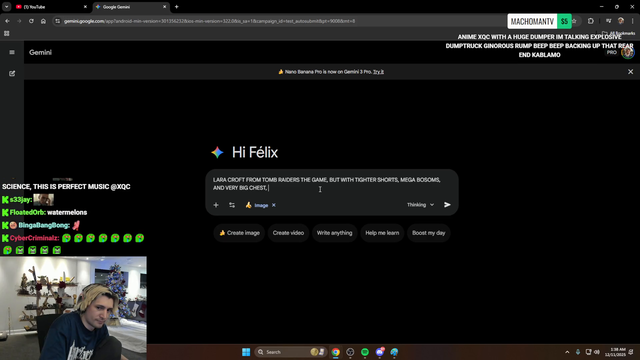The image size is (640, 360).
Task: Open Spotify from the Windows taskbar
Action: (x=365, y=352)
